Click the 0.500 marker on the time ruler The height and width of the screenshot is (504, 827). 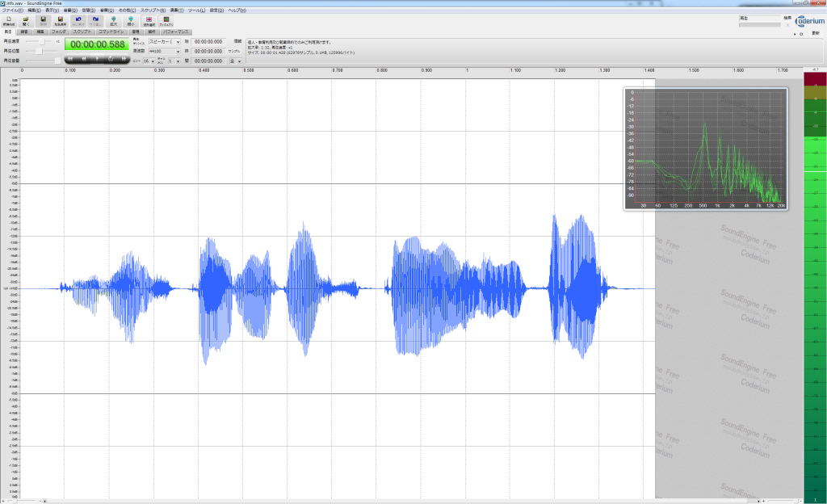[x=249, y=70]
